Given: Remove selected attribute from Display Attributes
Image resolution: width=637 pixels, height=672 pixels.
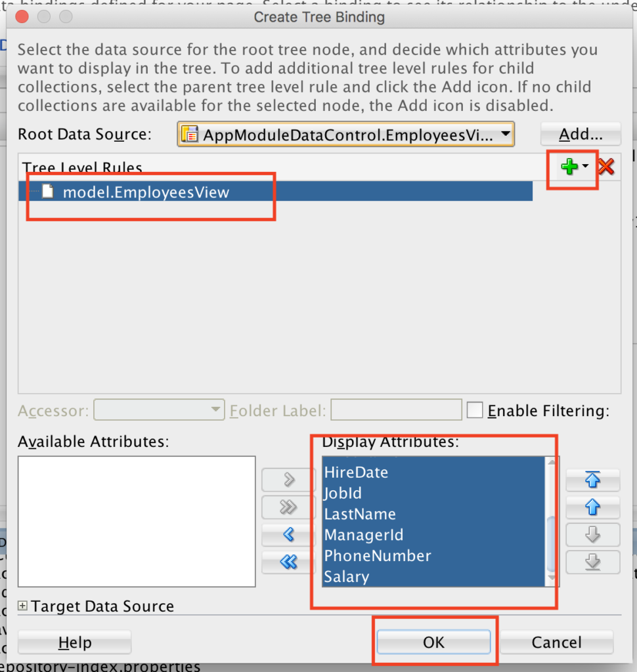Looking at the screenshot, I should tap(288, 535).
